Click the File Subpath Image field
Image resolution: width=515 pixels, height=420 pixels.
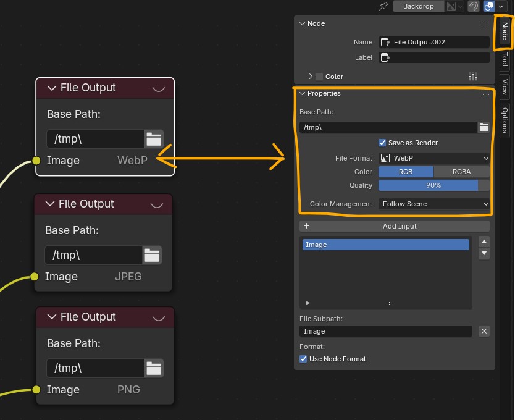click(385, 331)
